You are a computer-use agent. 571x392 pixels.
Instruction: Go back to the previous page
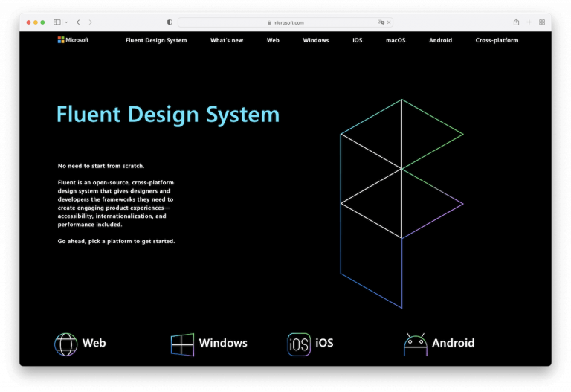point(78,22)
